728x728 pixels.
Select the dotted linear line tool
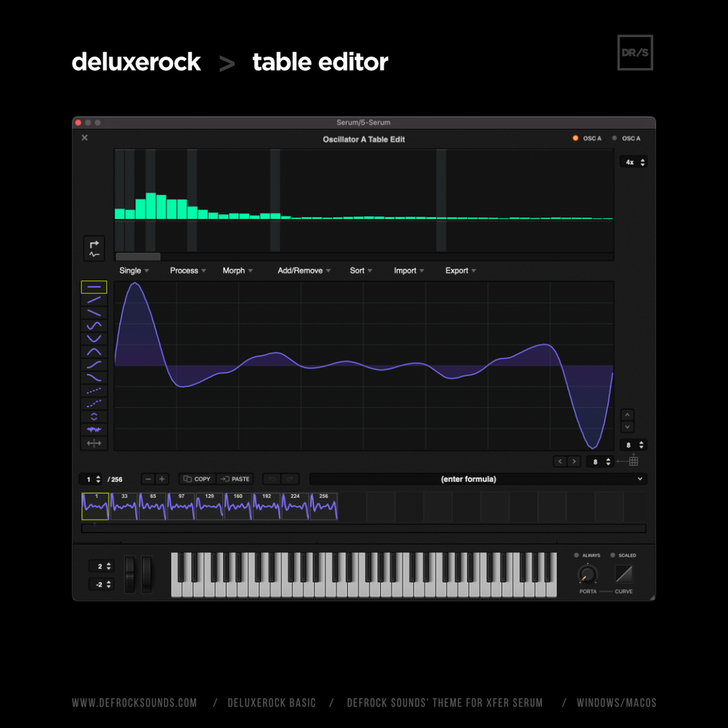click(x=93, y=391)
